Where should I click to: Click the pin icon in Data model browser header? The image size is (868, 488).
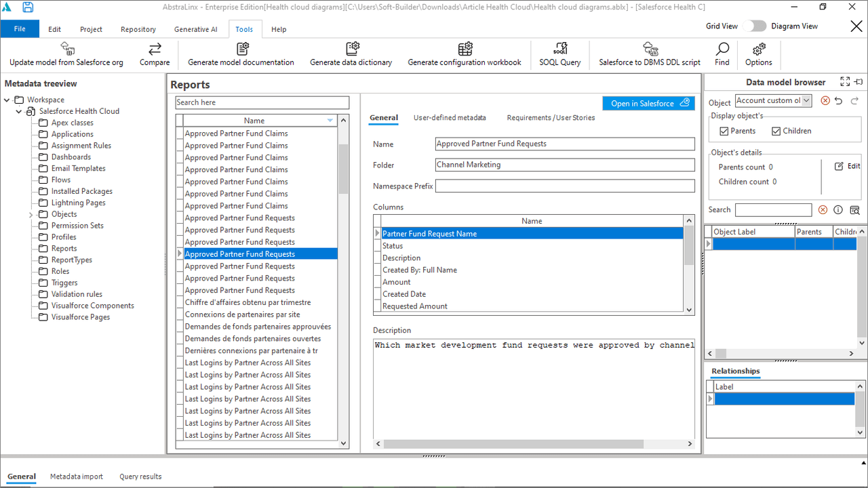(x=859, y=81)
